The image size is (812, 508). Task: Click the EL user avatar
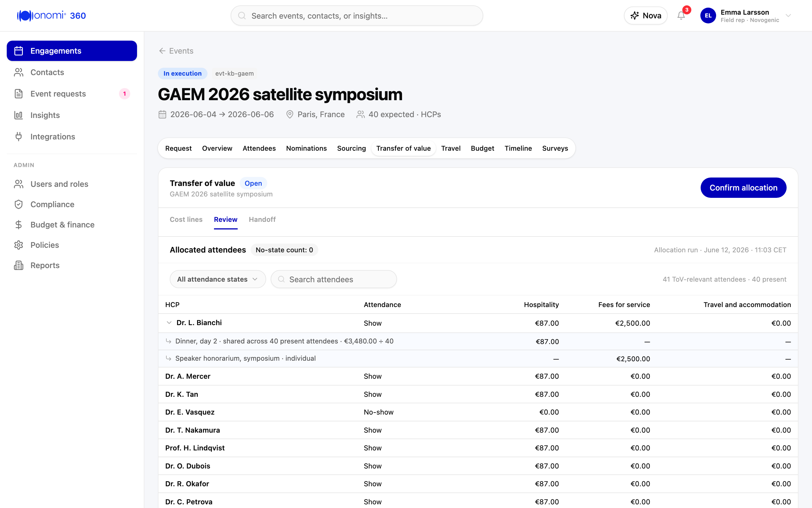[x=708, y=16]
